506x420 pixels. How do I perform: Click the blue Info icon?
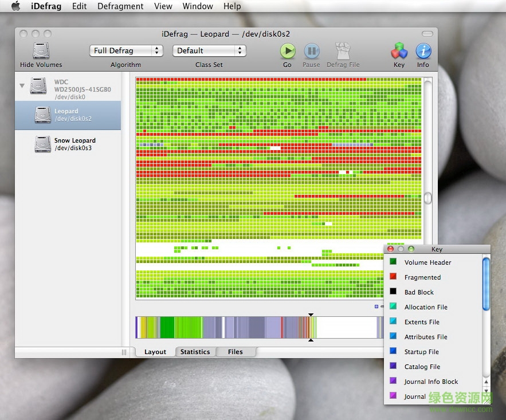[423, 51]
